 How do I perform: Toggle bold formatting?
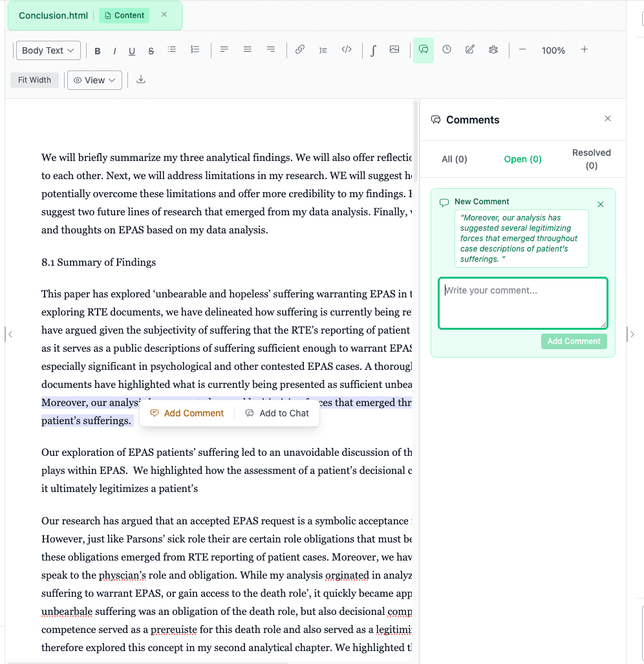coord(98,50)
